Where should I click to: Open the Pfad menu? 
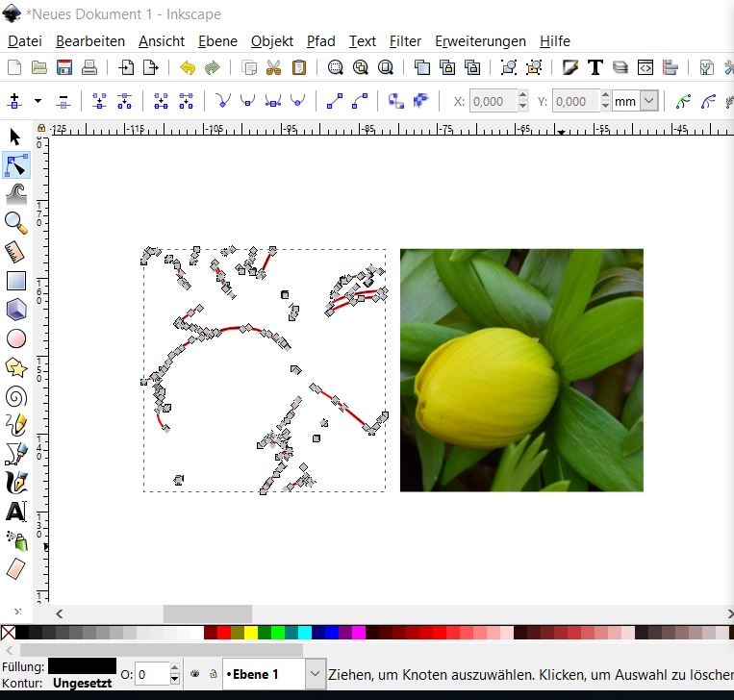point(320,41)
